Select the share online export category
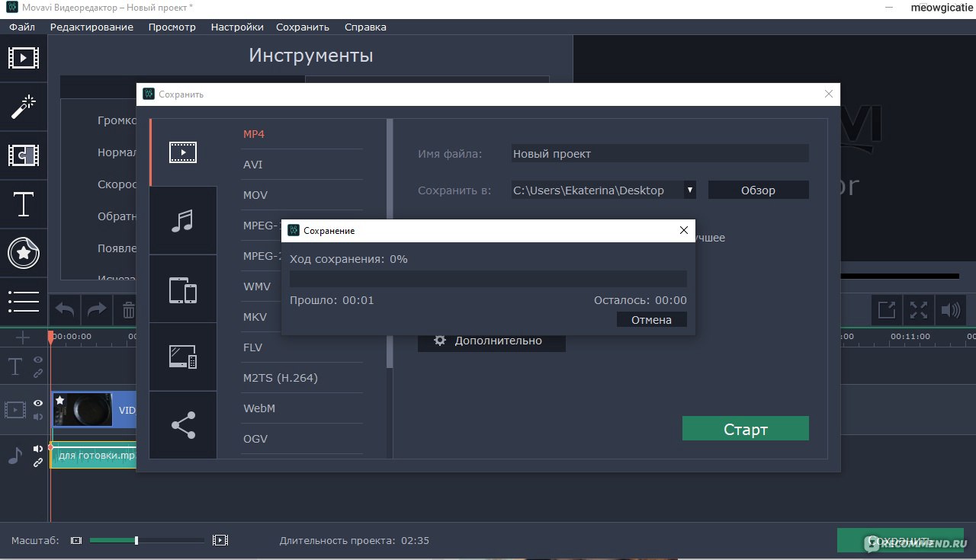 (x=183, y=425)
